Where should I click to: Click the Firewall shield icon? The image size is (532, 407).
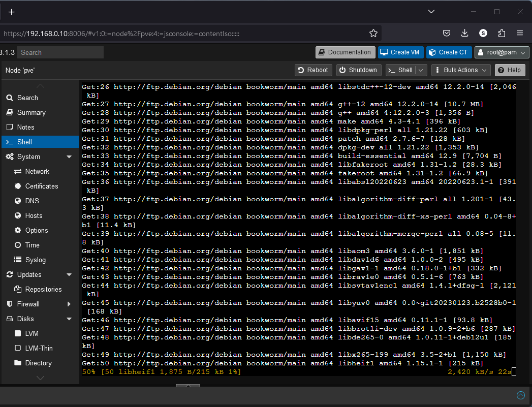pos(10,304)
